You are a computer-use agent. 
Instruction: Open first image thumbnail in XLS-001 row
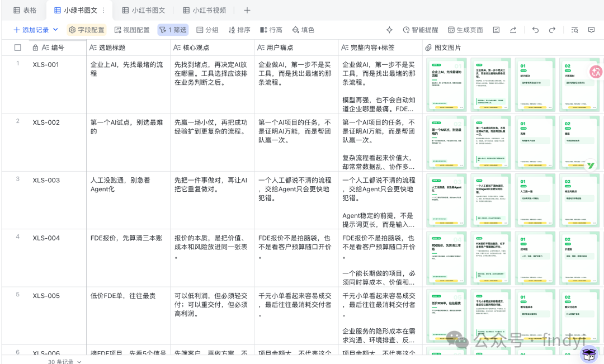click(446, 85)
